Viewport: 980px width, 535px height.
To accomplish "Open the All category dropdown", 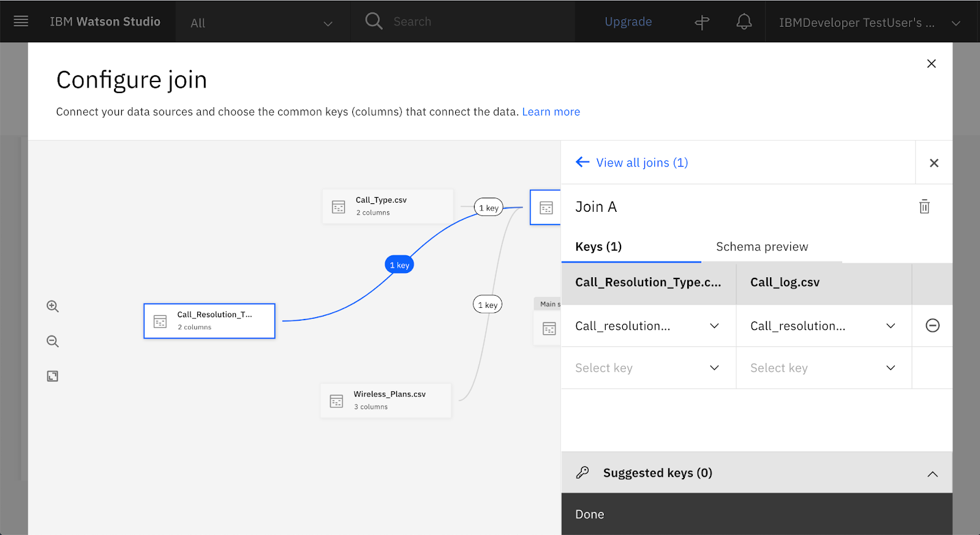I will click(x=262, y=23).
